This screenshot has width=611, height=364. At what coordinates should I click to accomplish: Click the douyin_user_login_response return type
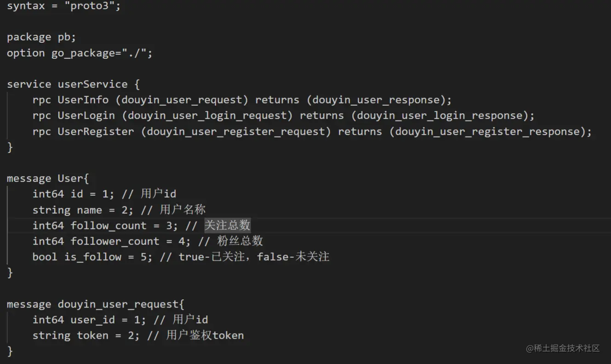[440, 115]
